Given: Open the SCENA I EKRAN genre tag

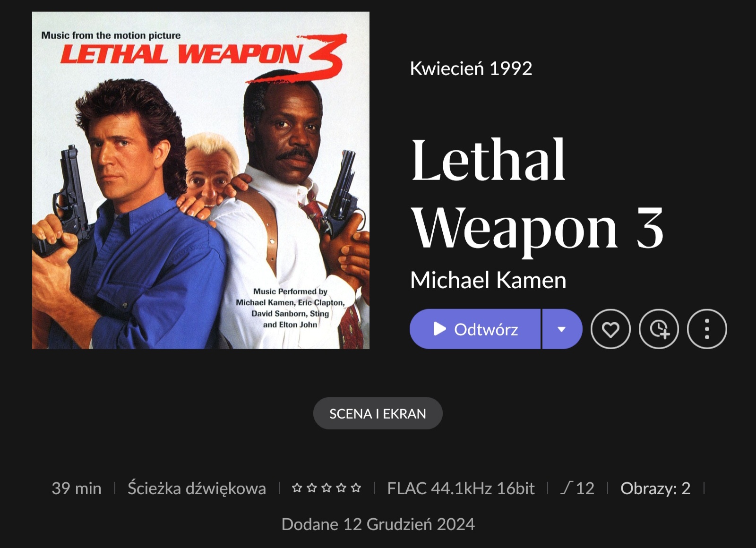Looking at the screenshot, I should tap(378, 413).
